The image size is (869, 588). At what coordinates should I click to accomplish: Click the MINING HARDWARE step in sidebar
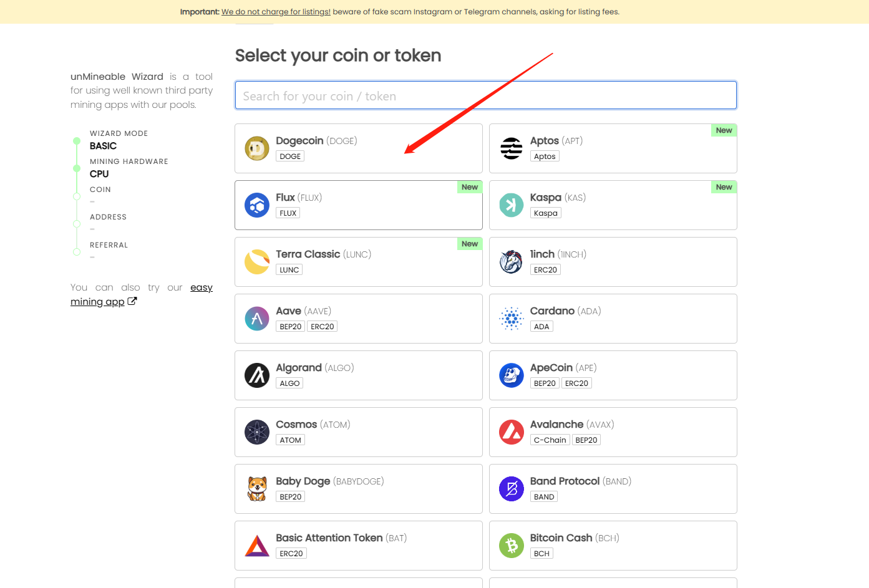coord(129,161)
